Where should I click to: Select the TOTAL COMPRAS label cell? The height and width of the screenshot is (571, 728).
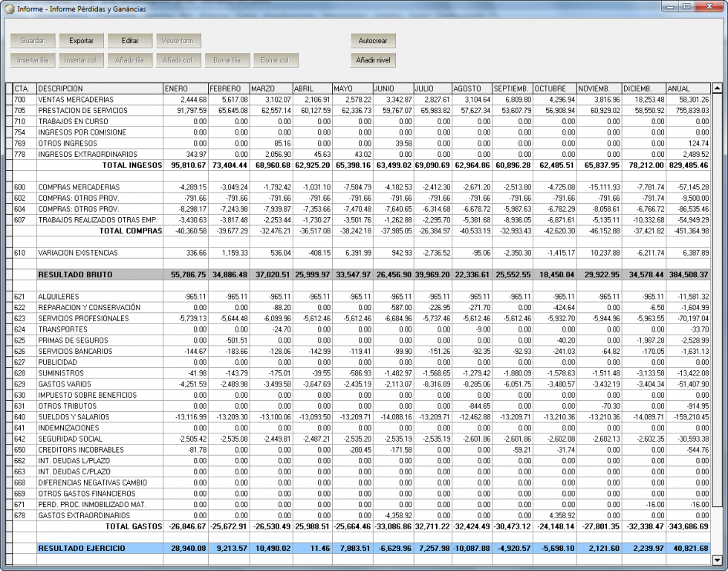[x=100, y=230]
